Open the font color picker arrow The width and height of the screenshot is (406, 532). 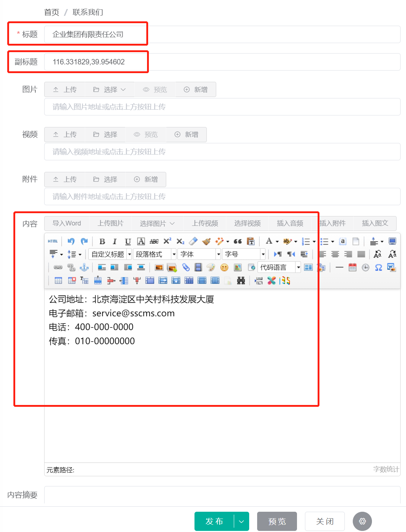[x=277, y=241]
